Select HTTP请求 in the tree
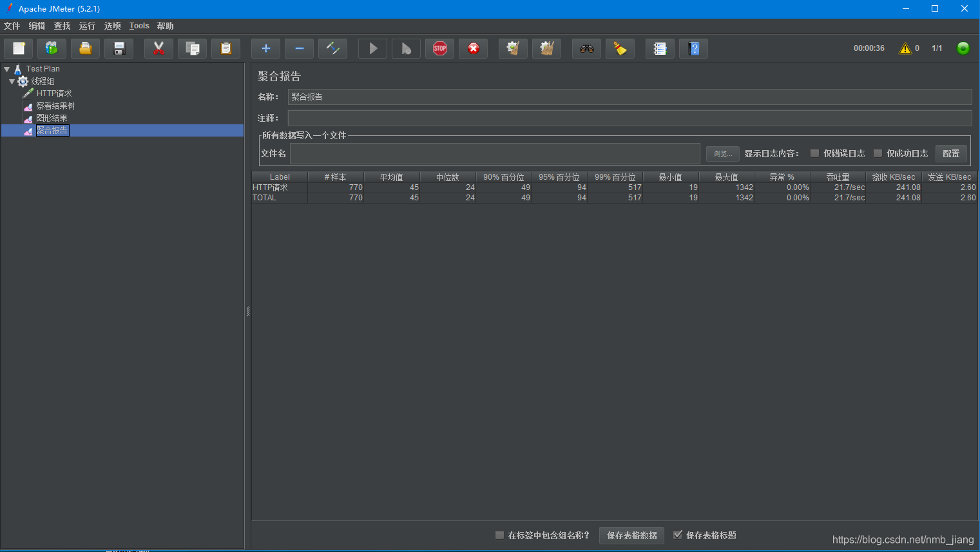 click(x=54, y=93)
